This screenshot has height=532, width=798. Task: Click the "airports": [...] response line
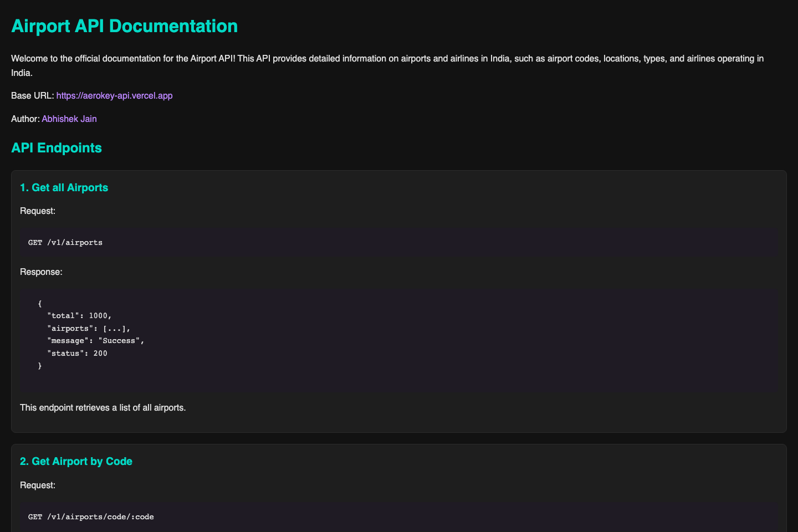click(89, 329)
